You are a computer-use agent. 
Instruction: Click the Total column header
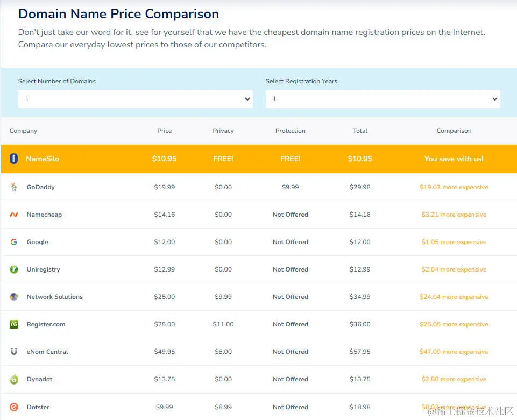coord(360,131)
